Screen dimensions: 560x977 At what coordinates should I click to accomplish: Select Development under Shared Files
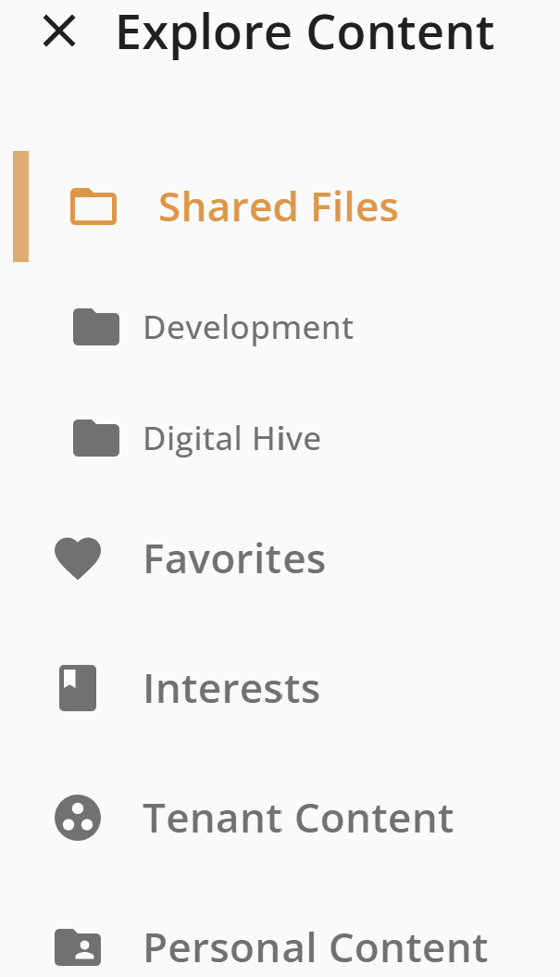point(249,327)
